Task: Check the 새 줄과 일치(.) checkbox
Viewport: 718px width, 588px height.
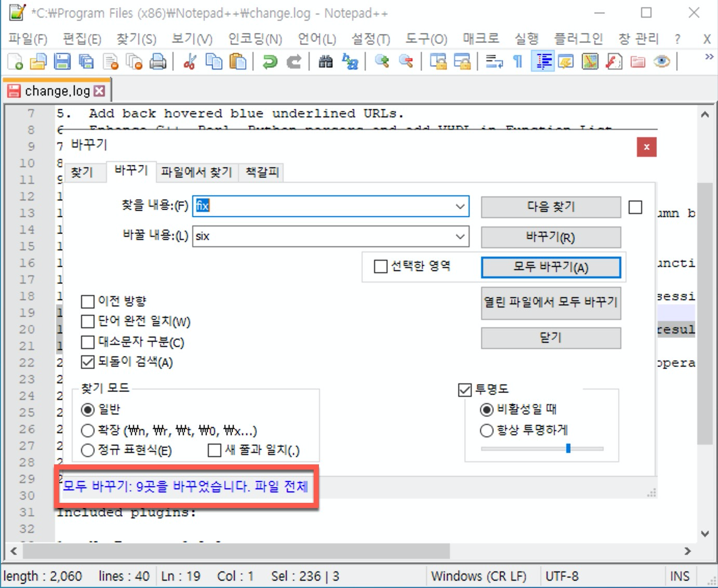Action: point(214,450)
